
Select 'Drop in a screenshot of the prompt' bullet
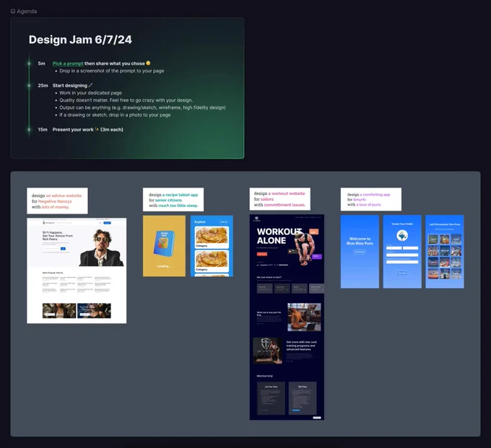(x=111, y=71)
